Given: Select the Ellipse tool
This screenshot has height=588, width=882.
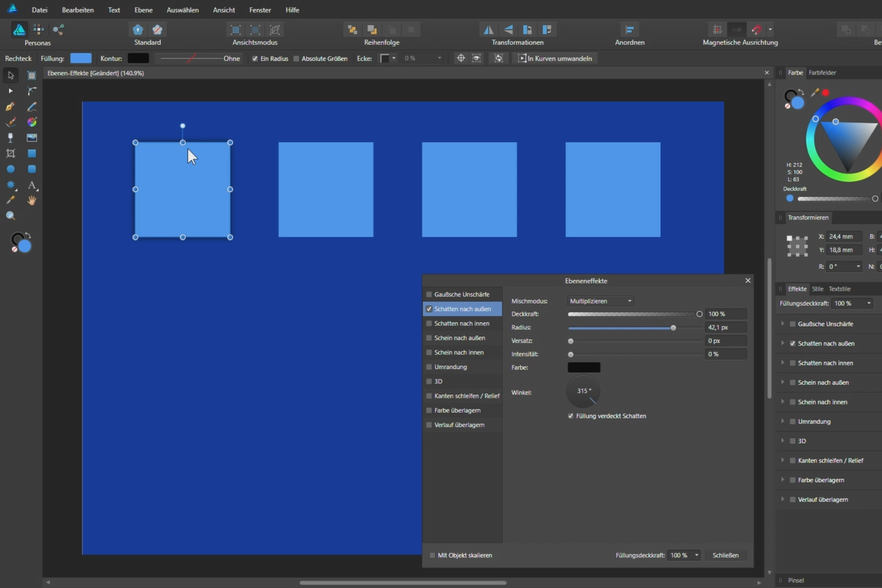Looking at the screenshot, I should pyautogui.click(x=10, y=169).
